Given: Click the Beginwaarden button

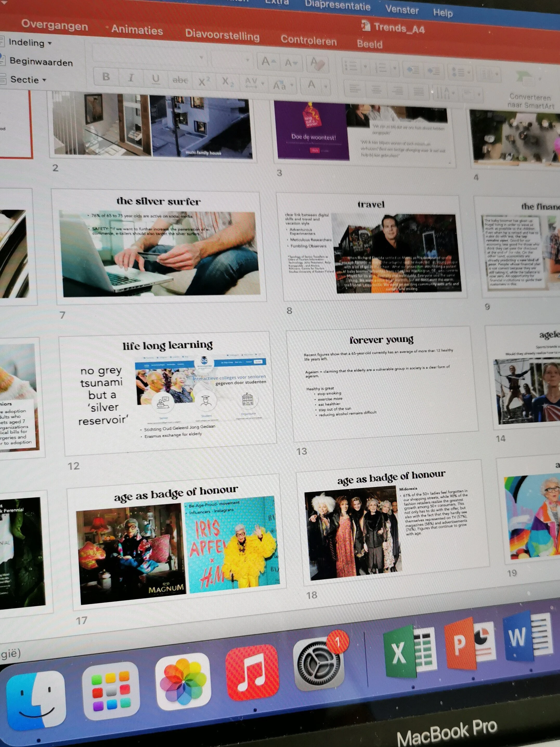Looking at the screenshot, I should (x=41, y=62).
